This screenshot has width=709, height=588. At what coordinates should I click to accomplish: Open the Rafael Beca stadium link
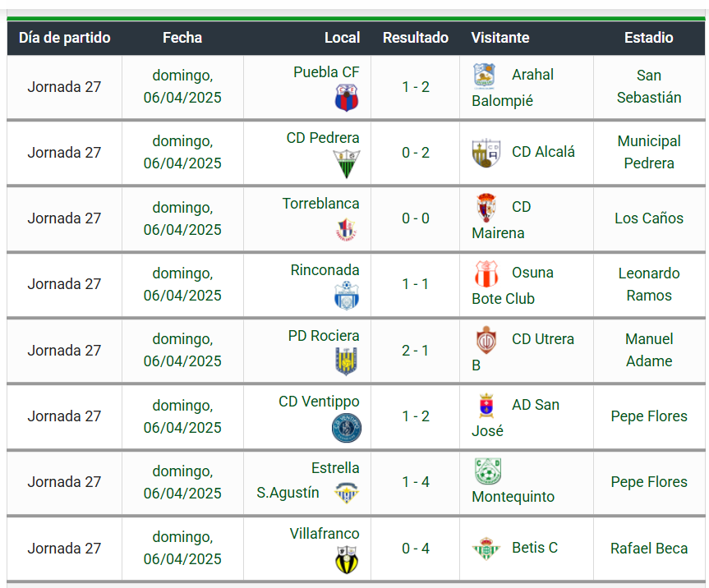click(649, 549)
